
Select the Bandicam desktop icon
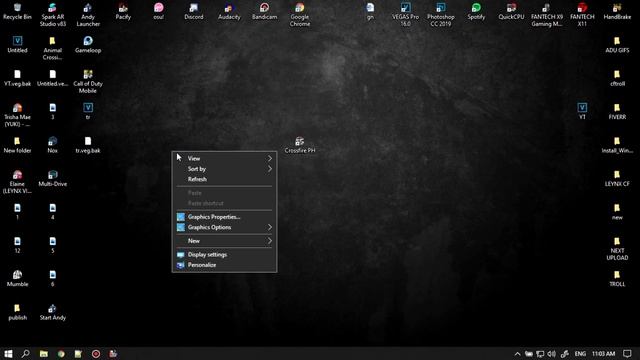pos(264,11)
